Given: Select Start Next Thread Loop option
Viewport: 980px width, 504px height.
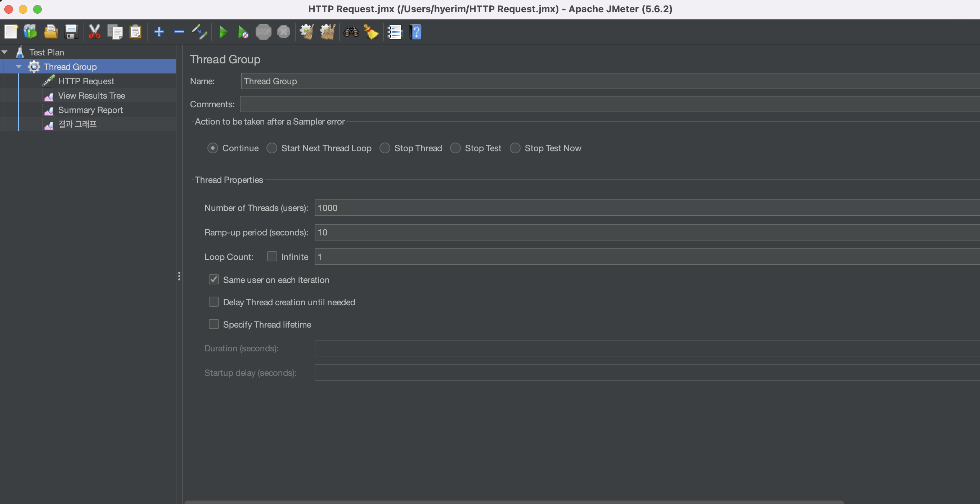Looking at the screenshot, I should point(271,148).
